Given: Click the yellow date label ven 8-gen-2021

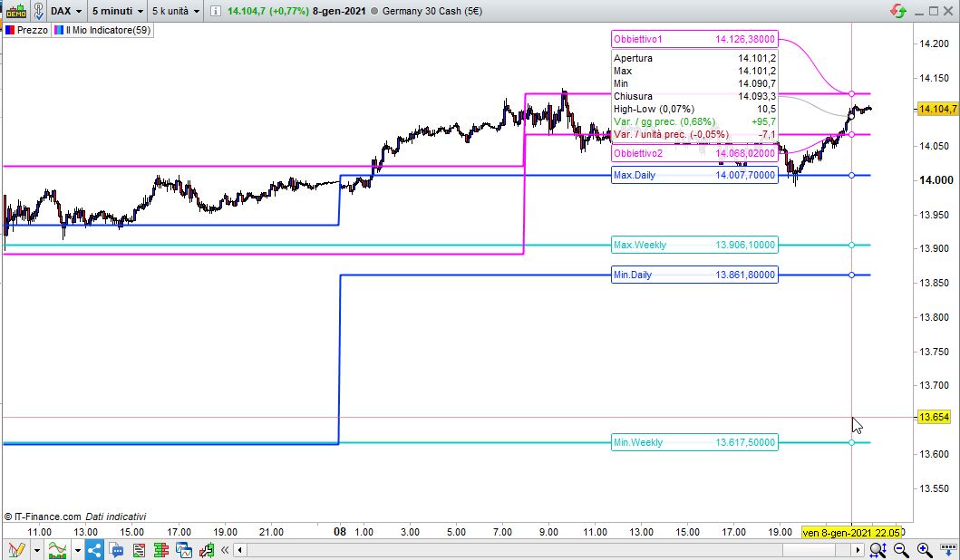Looking at the screenshot, I should (x=851, y=533).
